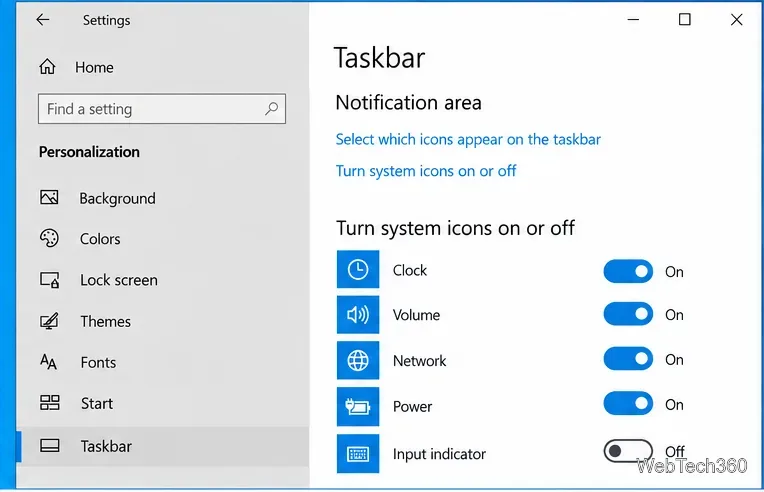Click the 'Taskbar' page title
The width and height of the screenshot is (764, 492).
(380, 57)
